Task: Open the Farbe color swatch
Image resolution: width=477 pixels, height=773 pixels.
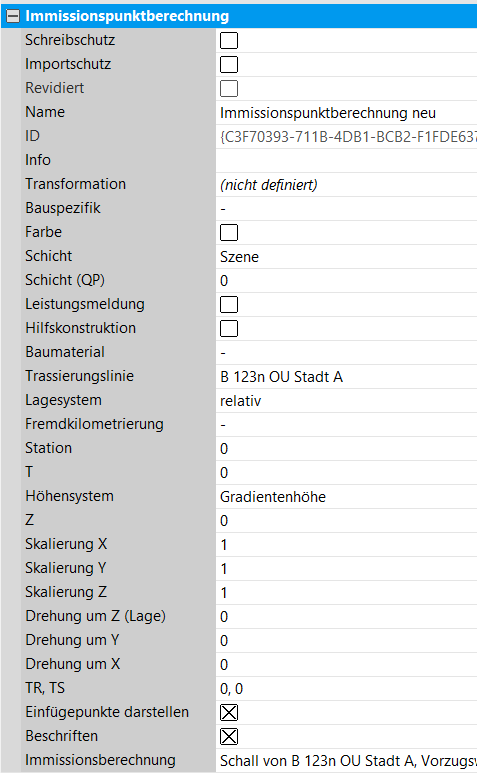Action: (x=229, y=233)
